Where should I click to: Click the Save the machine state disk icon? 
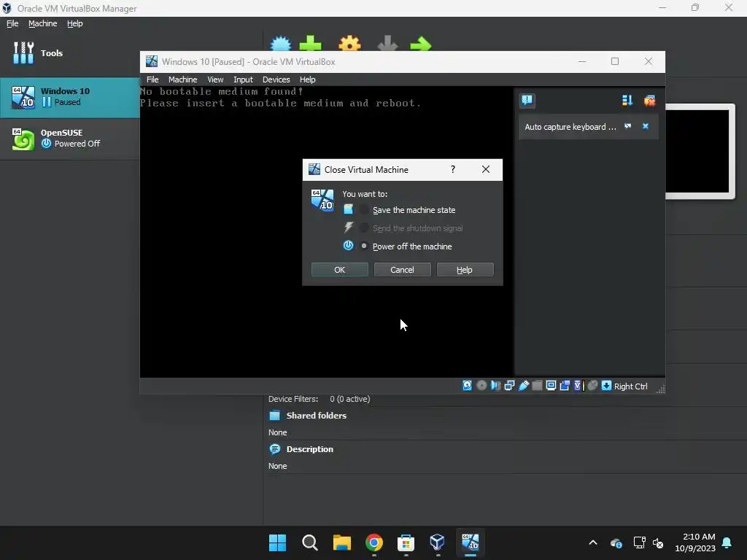point(349,209)
